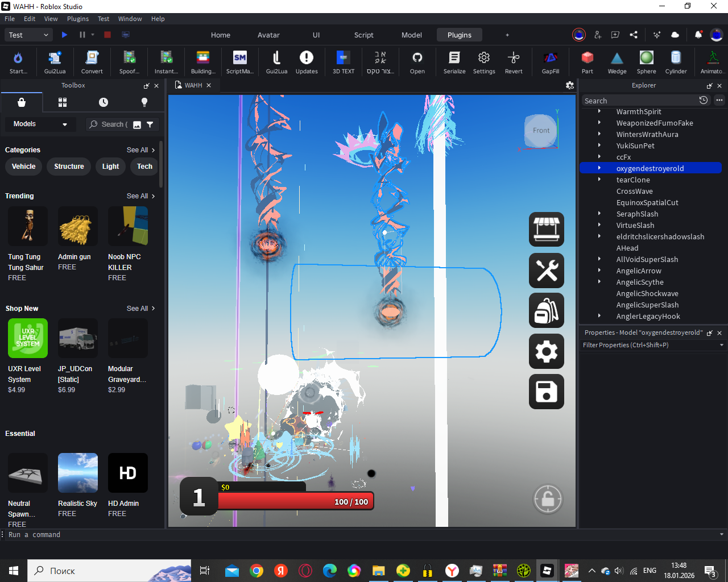Click the Front face of view selector
728x582 pixels.
(541, 131)
